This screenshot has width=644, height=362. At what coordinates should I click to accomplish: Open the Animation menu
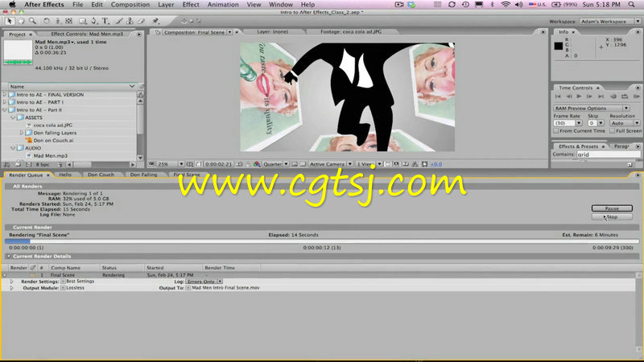pos(223,5)
